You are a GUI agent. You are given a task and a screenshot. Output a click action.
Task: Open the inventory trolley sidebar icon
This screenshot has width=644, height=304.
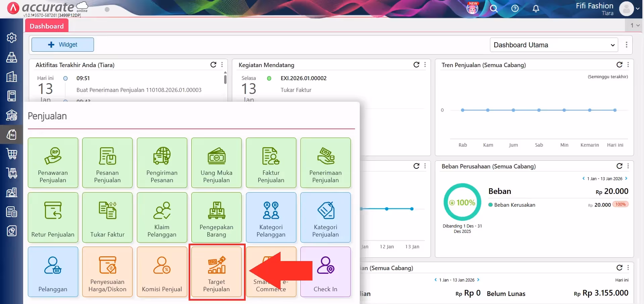(x=12, y=173)
